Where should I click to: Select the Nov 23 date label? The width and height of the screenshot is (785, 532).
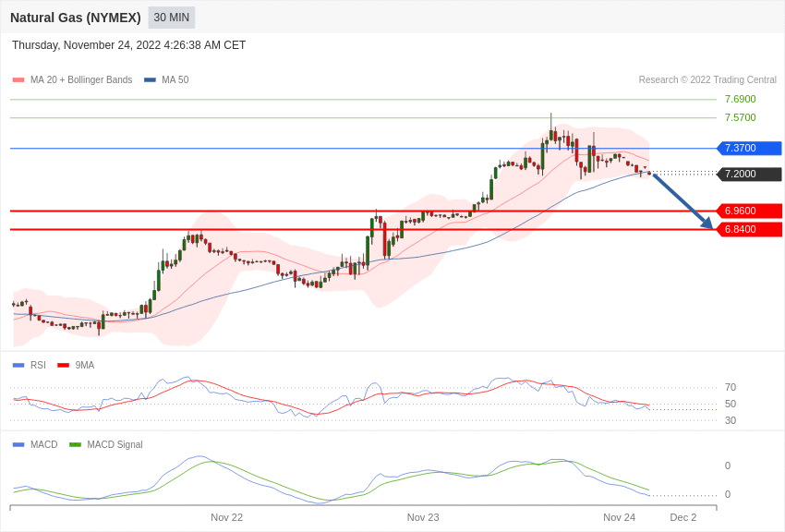pyautogui.click(x=423, y=517)
